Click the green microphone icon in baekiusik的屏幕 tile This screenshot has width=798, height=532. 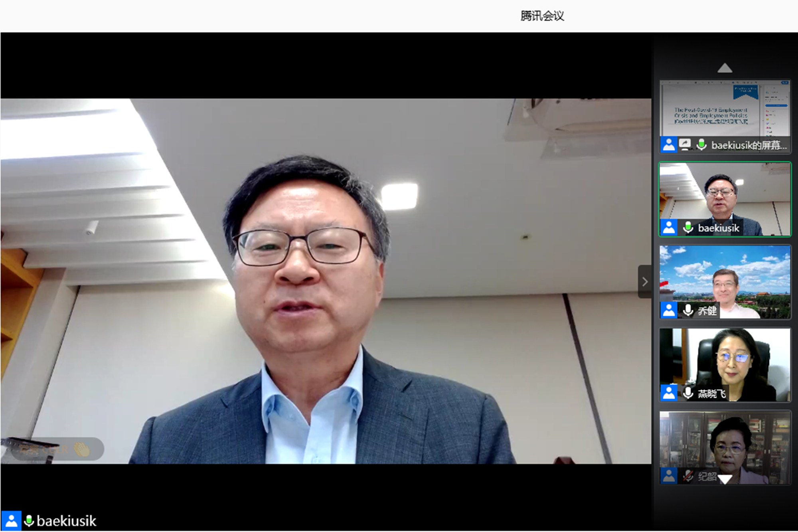[701, 144]
